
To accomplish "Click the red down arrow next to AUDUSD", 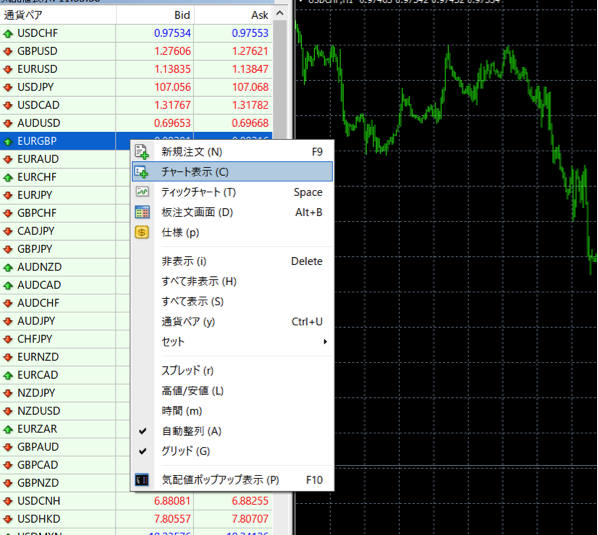I will point(8,124).
